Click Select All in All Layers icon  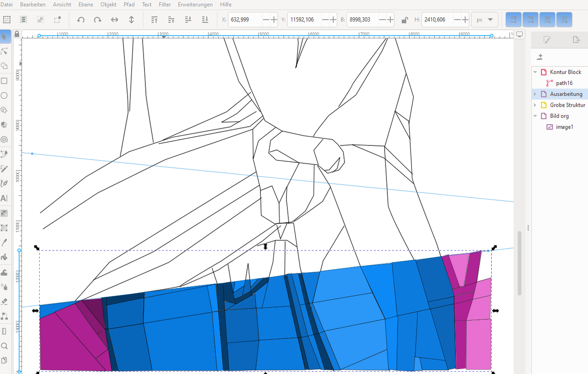[x=23, y=20]
